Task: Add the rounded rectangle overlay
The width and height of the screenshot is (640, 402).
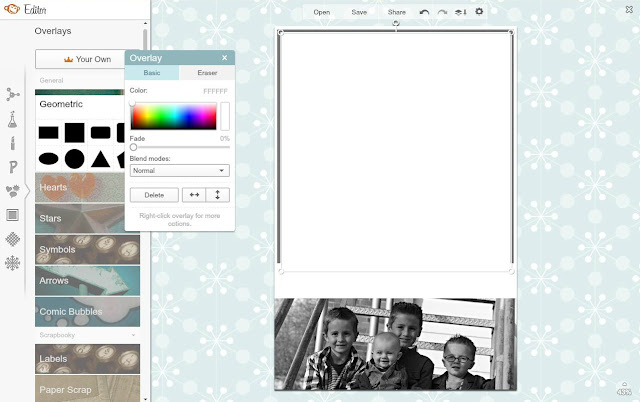Action: (x=100, y=133)
